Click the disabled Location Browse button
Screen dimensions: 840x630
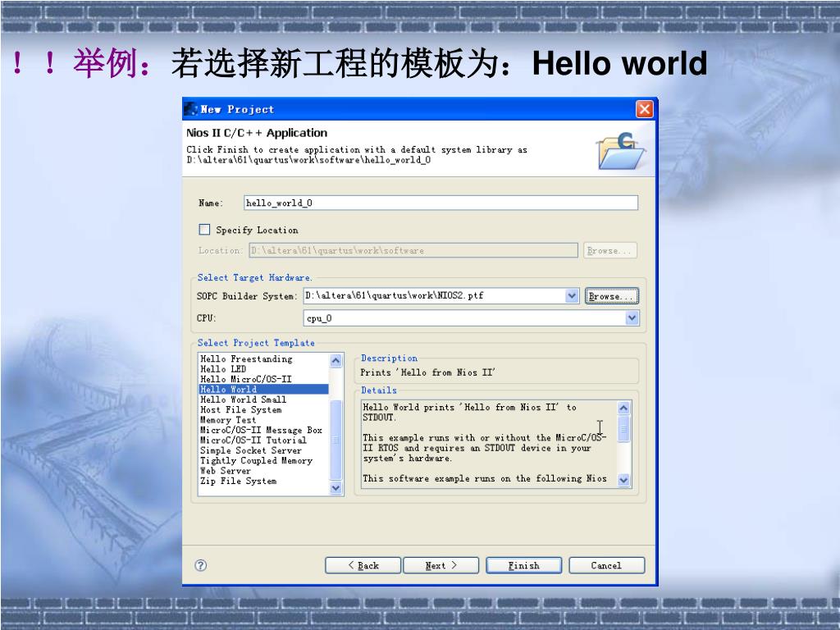[x=610, y=251]
